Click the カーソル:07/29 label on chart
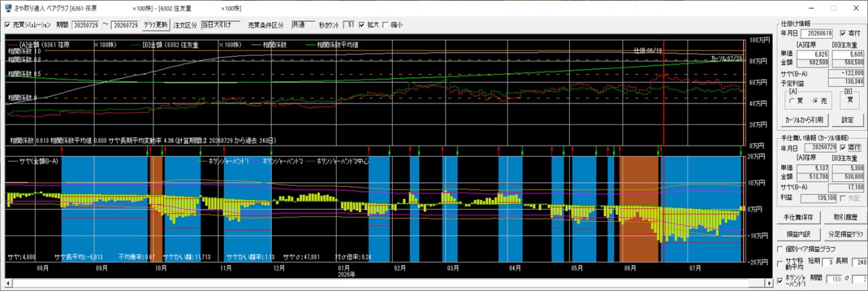Screen dimensions: 868x291 (x=726, y=59)
